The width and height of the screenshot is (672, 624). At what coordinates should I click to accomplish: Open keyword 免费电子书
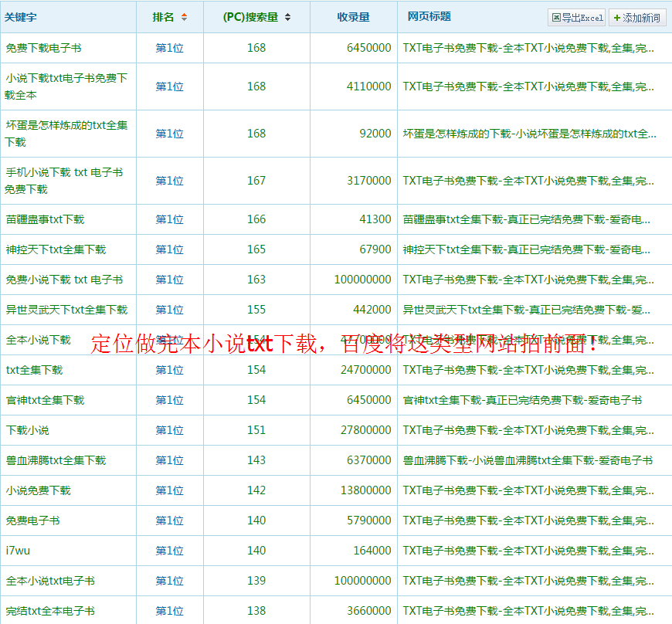point(32,521)
